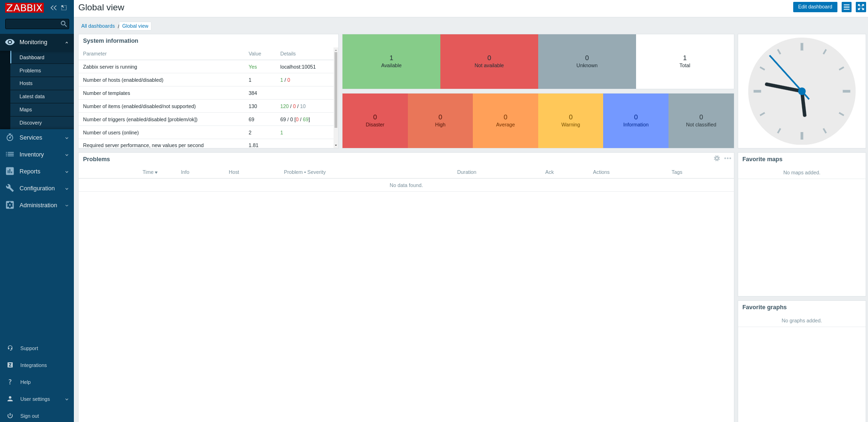Enter kiosk mode via fullscreen icon
Screen dimensions: 868x422
(x=860, y=7)
